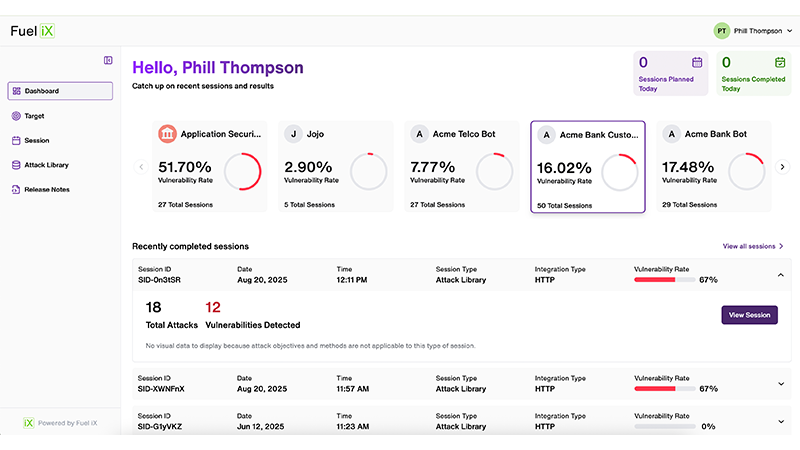Viewport: 800px width, 450px height.
Task: Click the Sessions Planned calendar icon
Action: coord(697,62)
